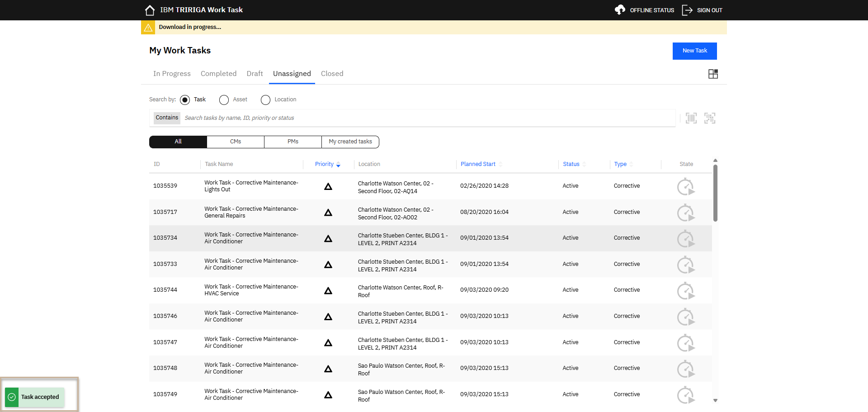Click planned start 08/20/2020 16:04
This screenshot has width=868, height=412.
tap(484, 212)
